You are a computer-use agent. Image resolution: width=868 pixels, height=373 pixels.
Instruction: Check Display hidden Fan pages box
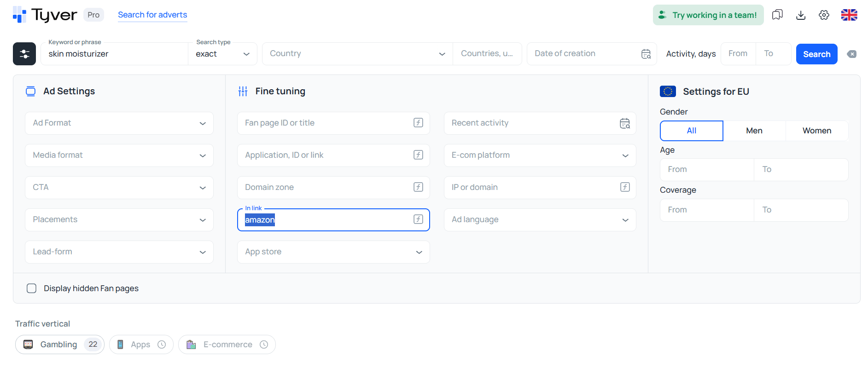(x=31, y=288)
